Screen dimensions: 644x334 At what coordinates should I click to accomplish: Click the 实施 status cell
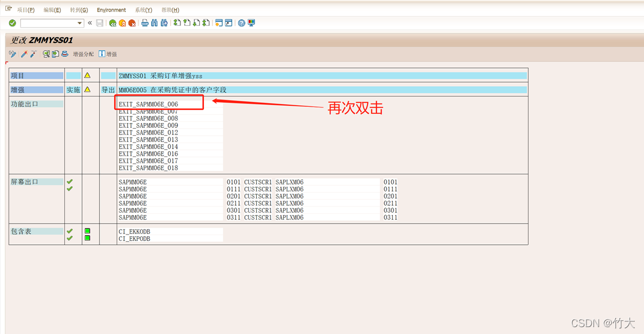tap(73, 90)
